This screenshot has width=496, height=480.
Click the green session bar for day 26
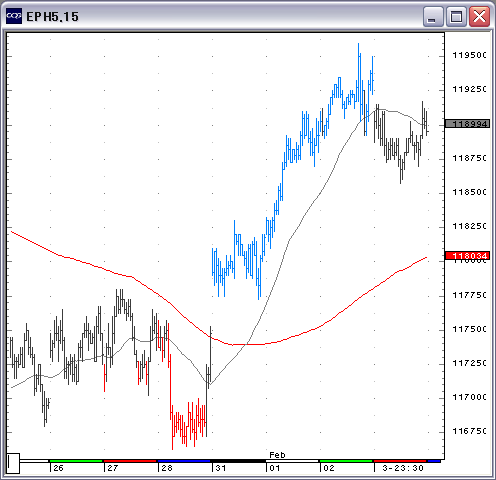[76, 461]
